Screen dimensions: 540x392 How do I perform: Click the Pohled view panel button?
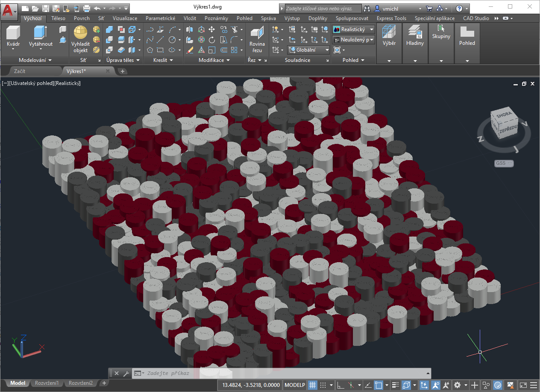[x=467, y=43]
